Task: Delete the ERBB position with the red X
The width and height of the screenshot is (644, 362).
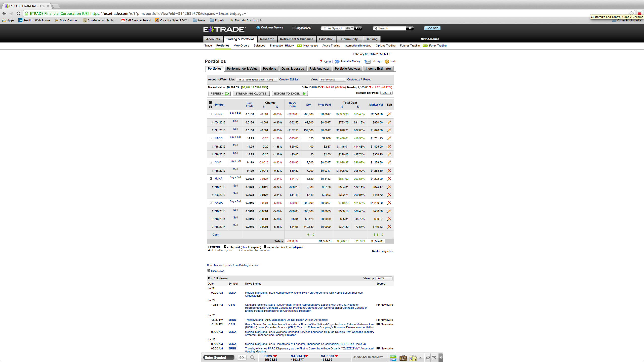Action: pyautogui.click(x=389, y=114)
